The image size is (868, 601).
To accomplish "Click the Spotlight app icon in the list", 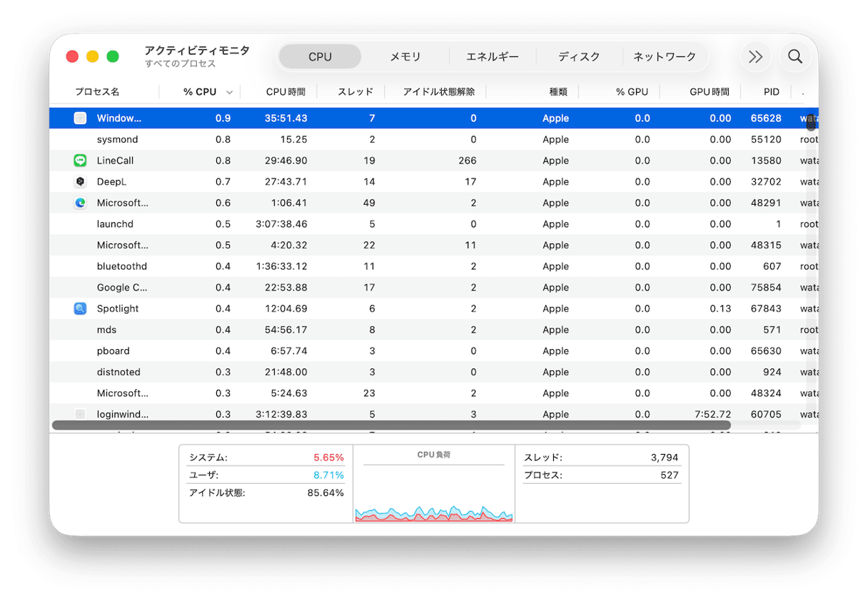I will point(79,308).
